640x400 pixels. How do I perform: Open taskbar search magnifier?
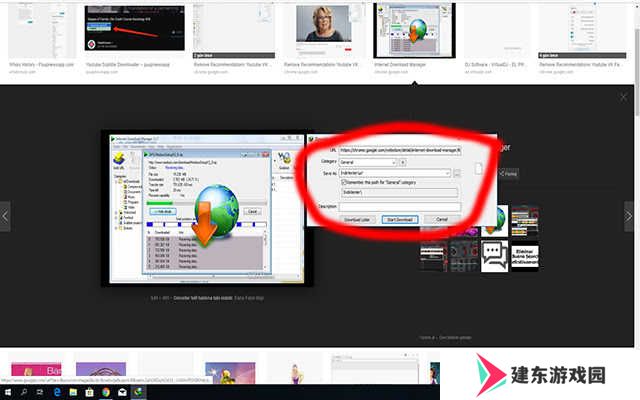tap(24, 392)
